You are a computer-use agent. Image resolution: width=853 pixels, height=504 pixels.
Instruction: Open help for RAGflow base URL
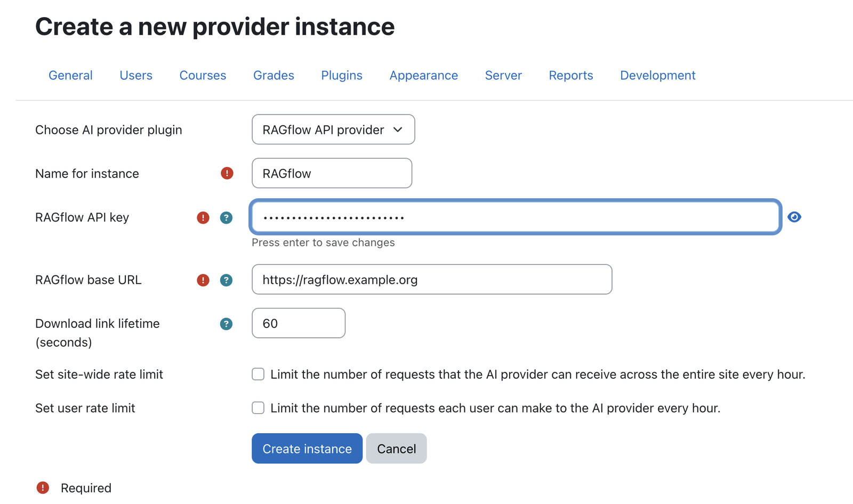[226, 280]
